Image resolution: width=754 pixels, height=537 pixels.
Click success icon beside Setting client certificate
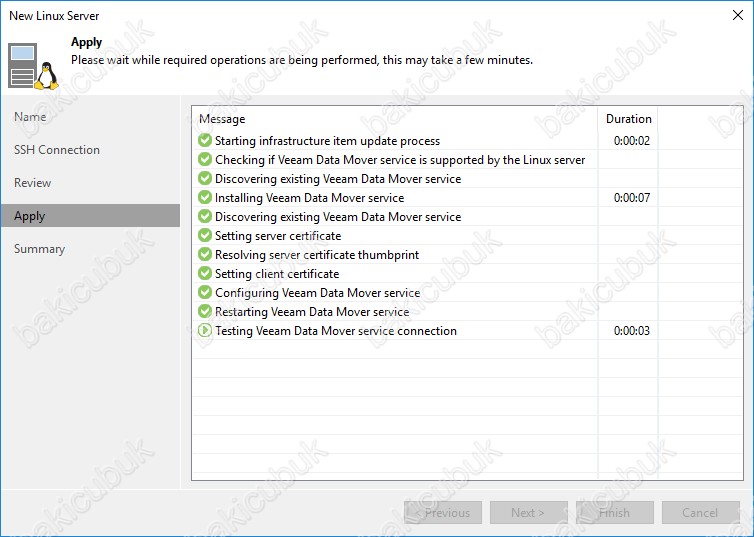(x=205, y=273)
